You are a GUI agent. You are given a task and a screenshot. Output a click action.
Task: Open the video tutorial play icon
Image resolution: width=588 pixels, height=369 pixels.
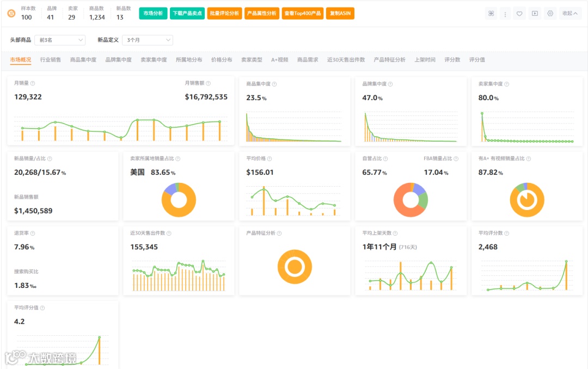[x=535, y=14]
